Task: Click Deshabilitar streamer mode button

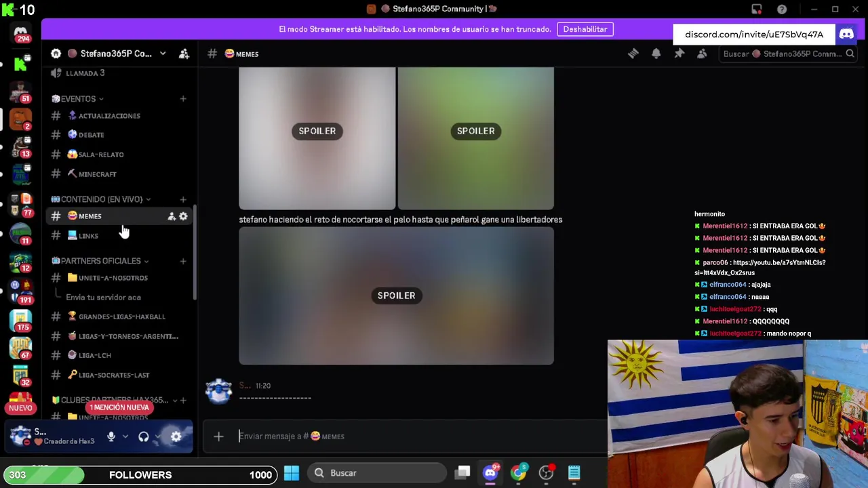Action: pyautogui.click(x=585, y=29)
